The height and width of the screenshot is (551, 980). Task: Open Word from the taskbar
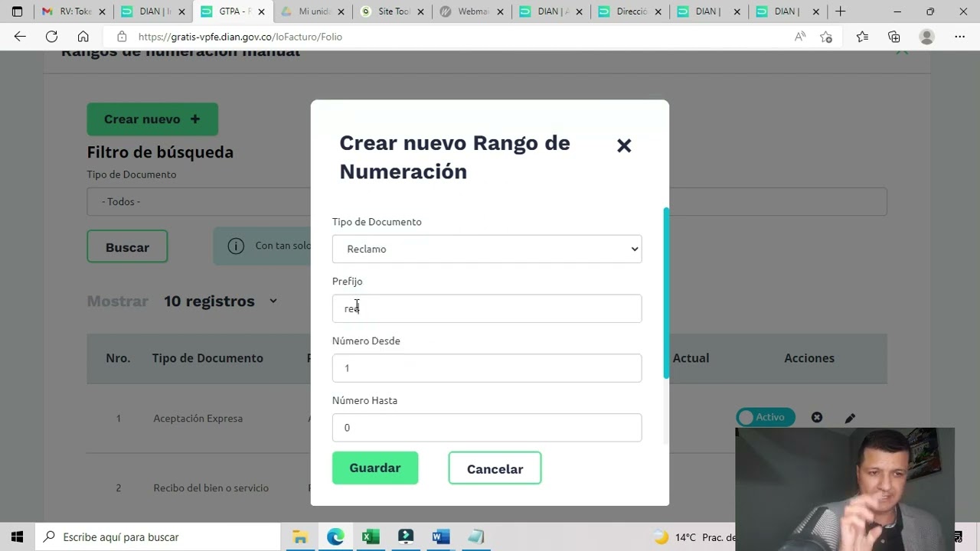(x=441, y=537)
